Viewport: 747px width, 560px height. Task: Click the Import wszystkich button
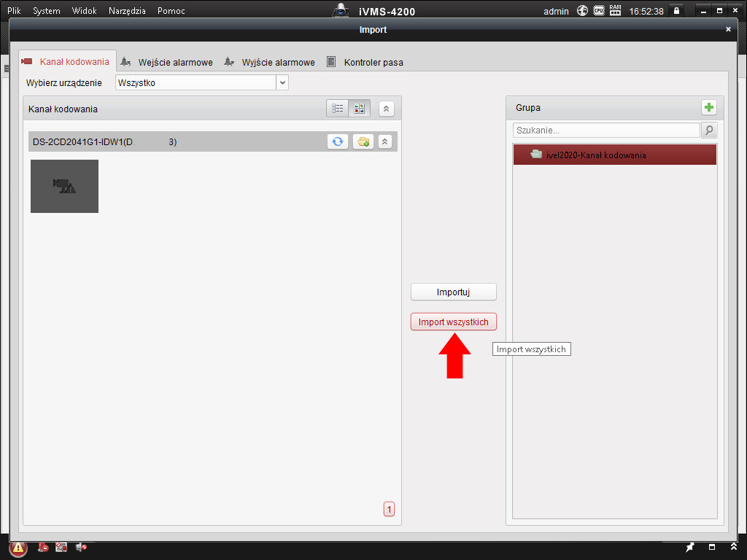tap(453, 322)
